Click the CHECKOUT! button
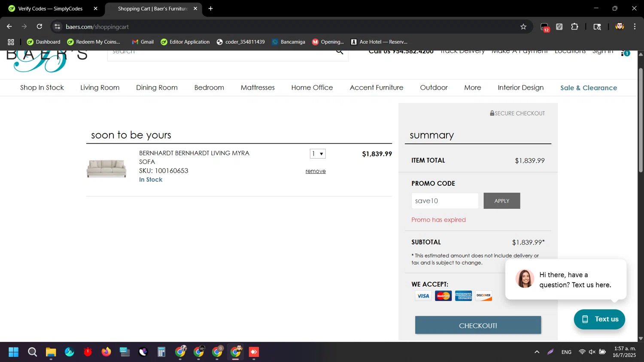This screenshot has width=644, height=362. (478, 326)
